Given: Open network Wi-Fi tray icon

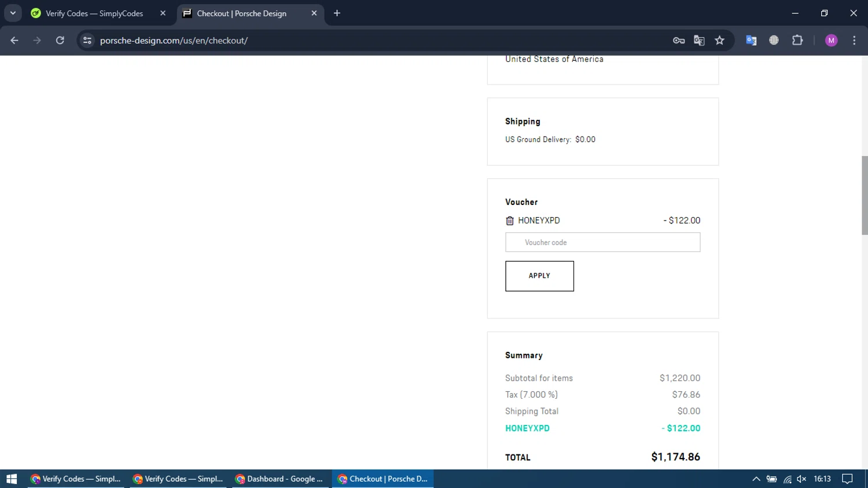Looking at the screenshot, I should pyautogui.click(x=787, y=479).
